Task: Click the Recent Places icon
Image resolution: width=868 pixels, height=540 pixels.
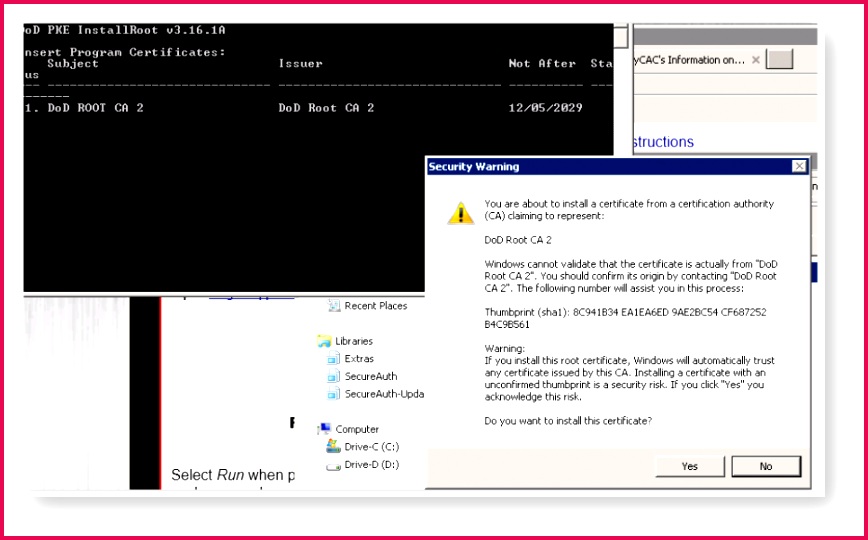Action: (333, 306)
